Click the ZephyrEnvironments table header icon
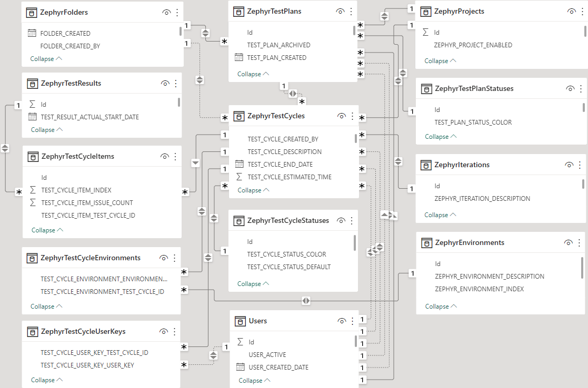 [x=426, y=243]
